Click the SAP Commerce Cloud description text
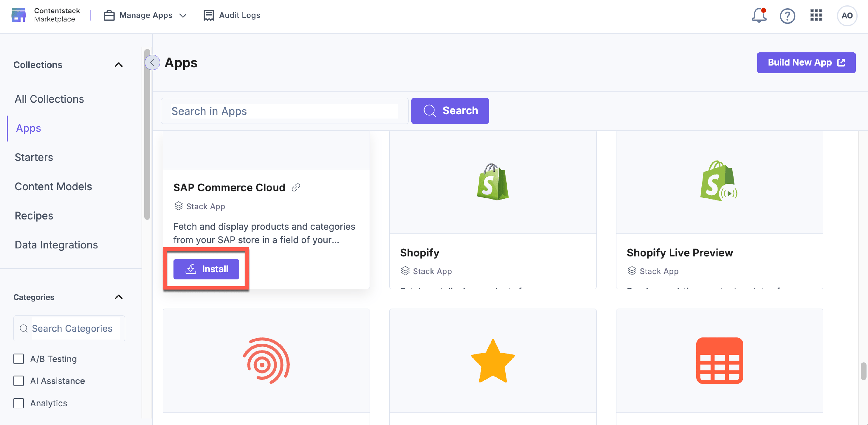The image size is (868, 425). point(264,233)
